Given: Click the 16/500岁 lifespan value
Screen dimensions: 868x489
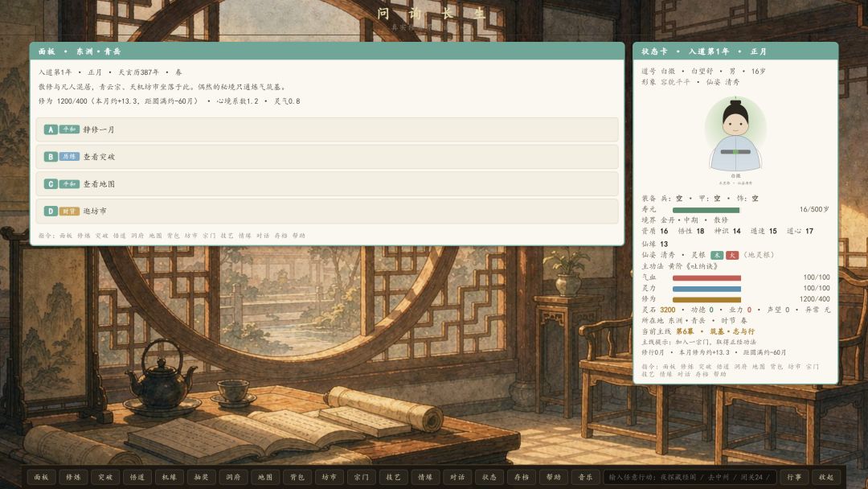Looking at the screenshot, I should 814,209.
